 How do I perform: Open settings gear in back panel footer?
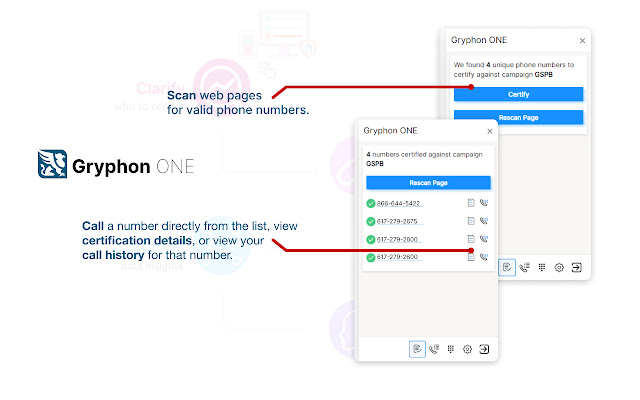coord(559,267)
